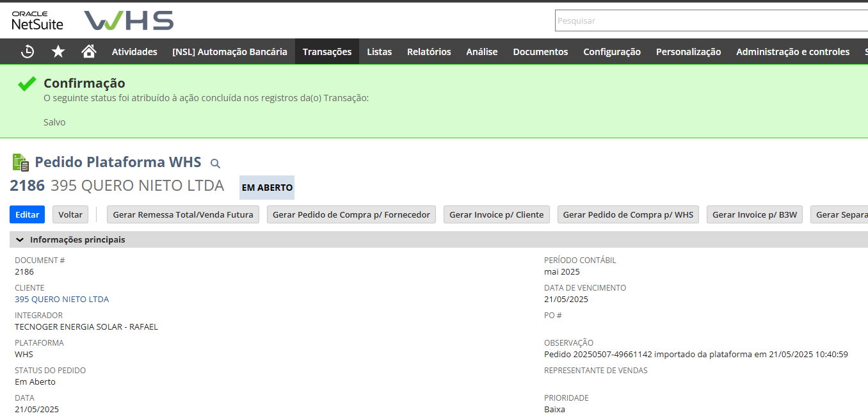Open the 395 QUERO NIETO LTDA client link
This screenshot has height=418, width=868.
coord(61,300)
